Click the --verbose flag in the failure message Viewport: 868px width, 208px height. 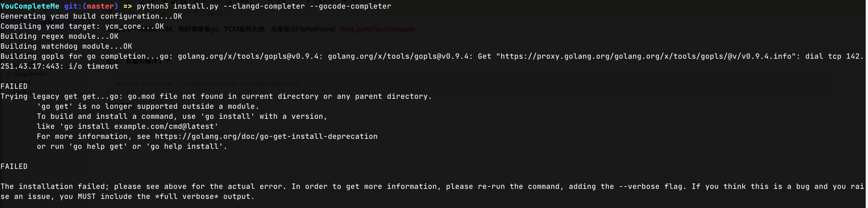[x=634, y=187]
